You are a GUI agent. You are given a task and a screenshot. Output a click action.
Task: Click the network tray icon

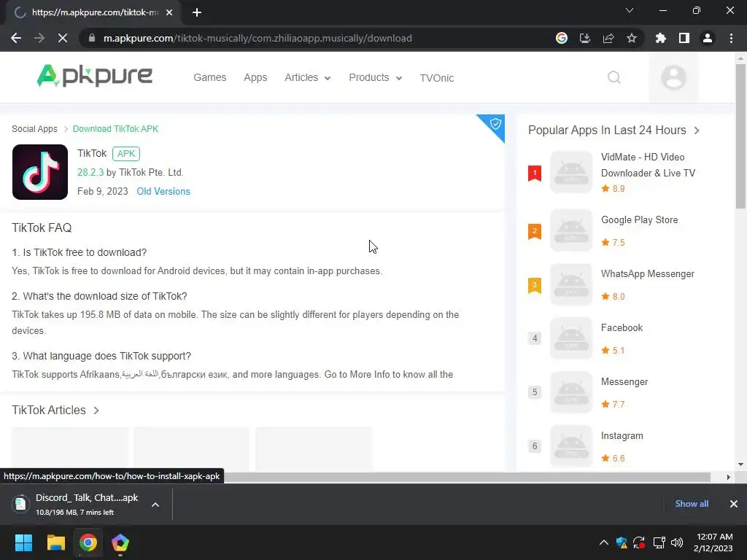pyautogui.click(x=659, y=542)
